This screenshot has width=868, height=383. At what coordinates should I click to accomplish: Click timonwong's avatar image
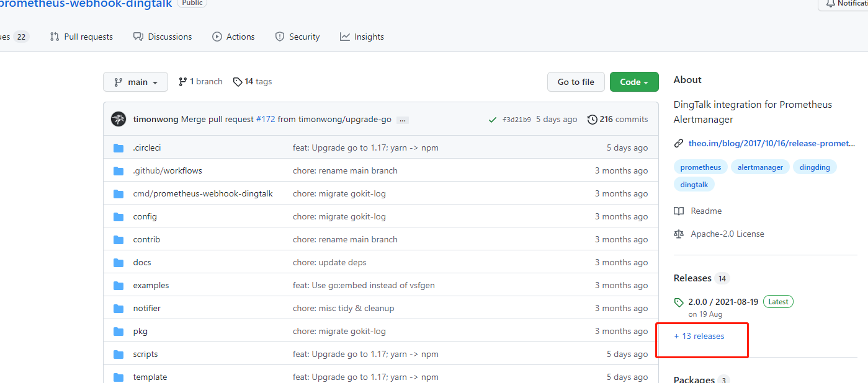pos(119,119)
